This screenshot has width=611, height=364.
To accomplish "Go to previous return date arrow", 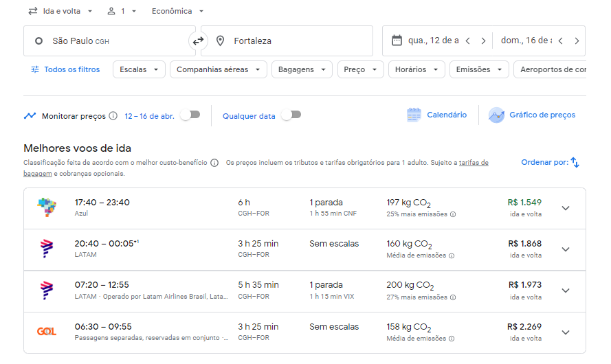I will pos(560,41).
